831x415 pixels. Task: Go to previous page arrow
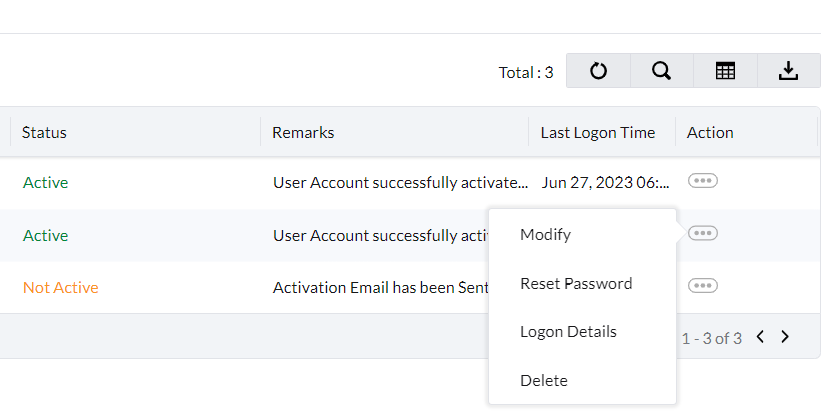pos(760,337)
